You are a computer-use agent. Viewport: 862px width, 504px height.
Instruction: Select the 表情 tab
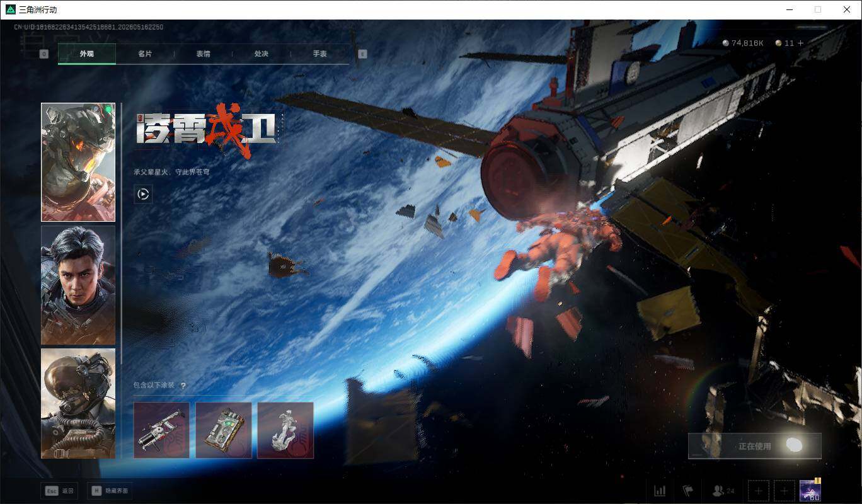tap(203, 54)
